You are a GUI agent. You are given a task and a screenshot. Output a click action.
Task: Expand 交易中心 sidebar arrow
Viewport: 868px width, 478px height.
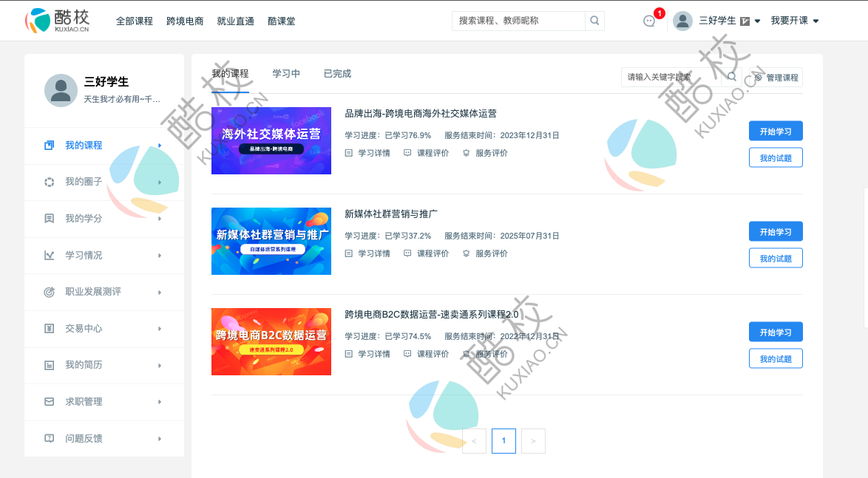tap(160, 329)
